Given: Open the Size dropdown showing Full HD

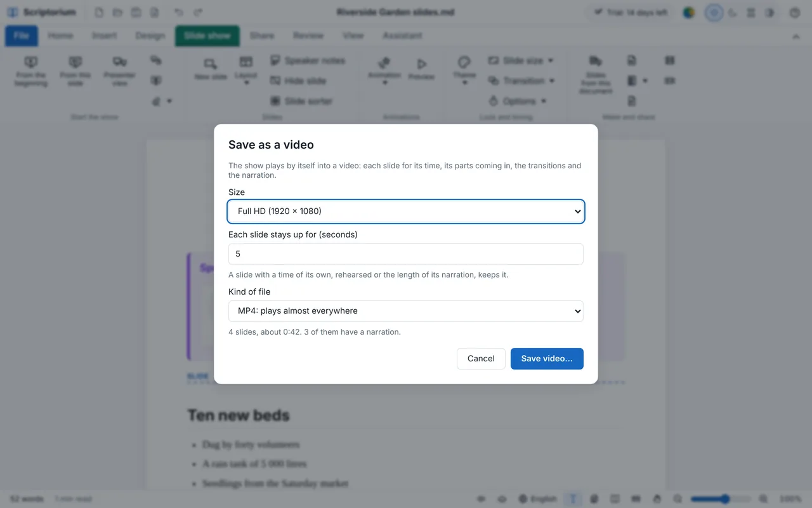Looking at the screenshot, I should 406,211.
